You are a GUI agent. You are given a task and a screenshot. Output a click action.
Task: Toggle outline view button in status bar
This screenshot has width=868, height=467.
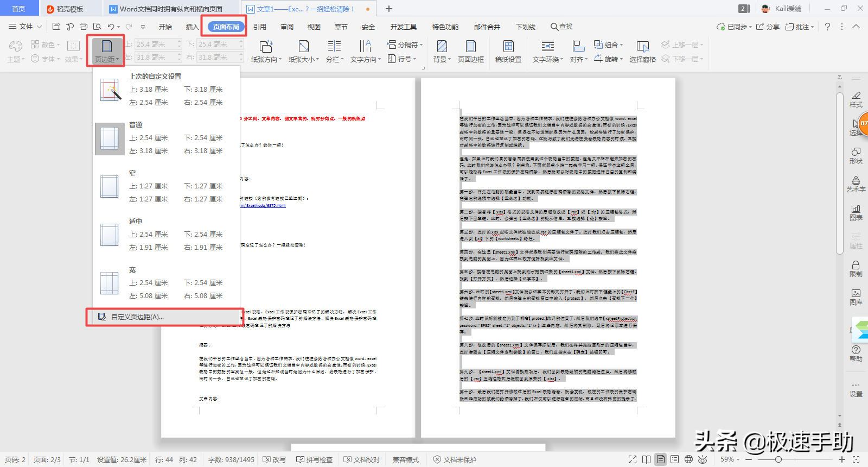click(674, 459)
